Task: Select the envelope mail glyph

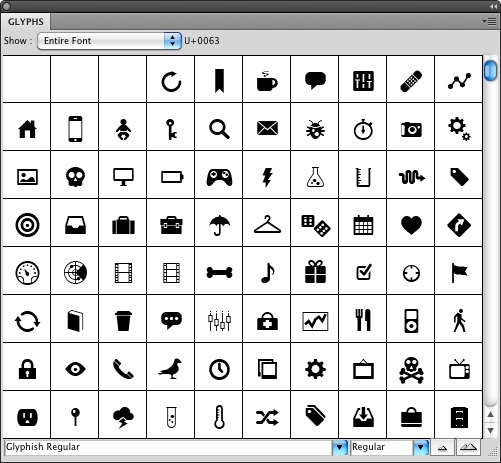Action: 267,128
